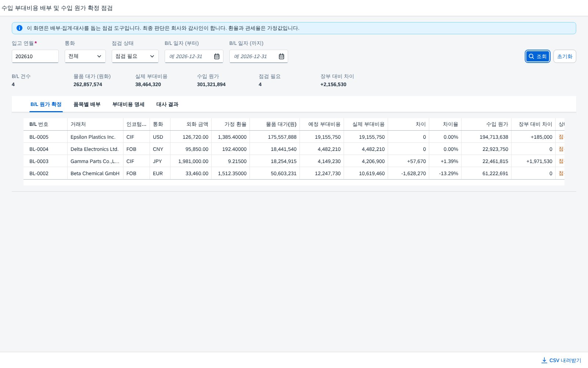Click the +1,971,530 ledger difference value
588x368 pixels.
point(539,161)
